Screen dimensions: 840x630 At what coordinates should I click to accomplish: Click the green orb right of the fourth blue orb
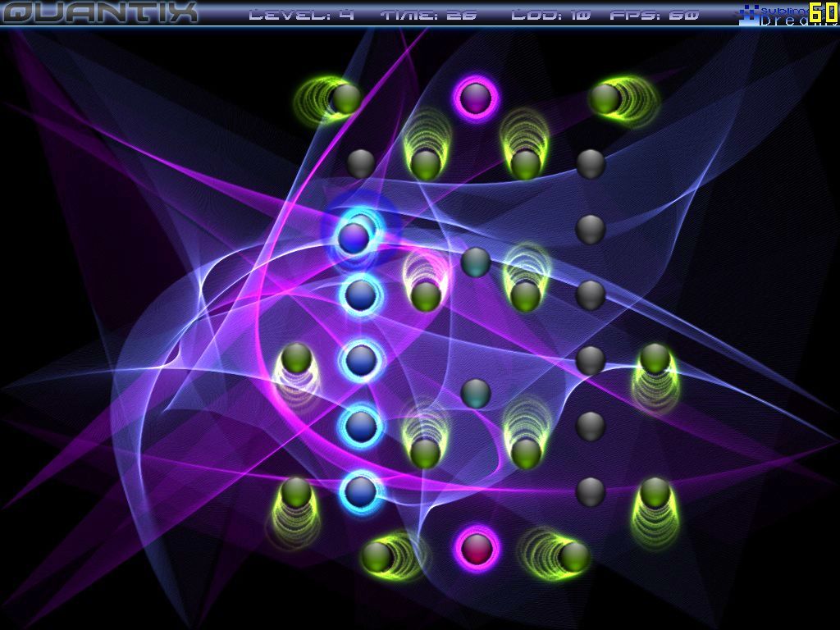tap(426, 453)
